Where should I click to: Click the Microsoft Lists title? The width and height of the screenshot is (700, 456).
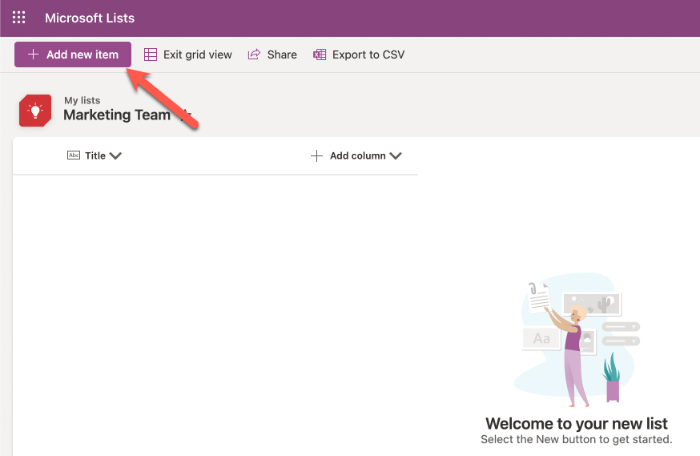click(x=89, y=18)
